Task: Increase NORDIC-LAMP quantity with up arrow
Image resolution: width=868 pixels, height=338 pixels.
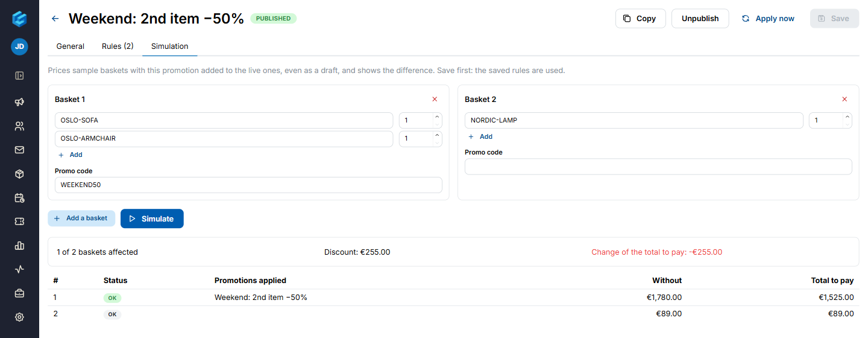Action: pos(847,116)
